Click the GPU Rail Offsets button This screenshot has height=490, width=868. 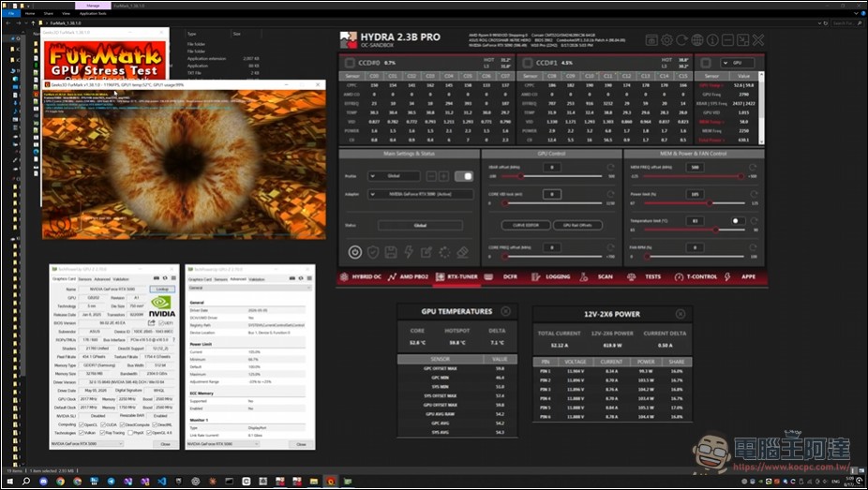pos(577,225)
